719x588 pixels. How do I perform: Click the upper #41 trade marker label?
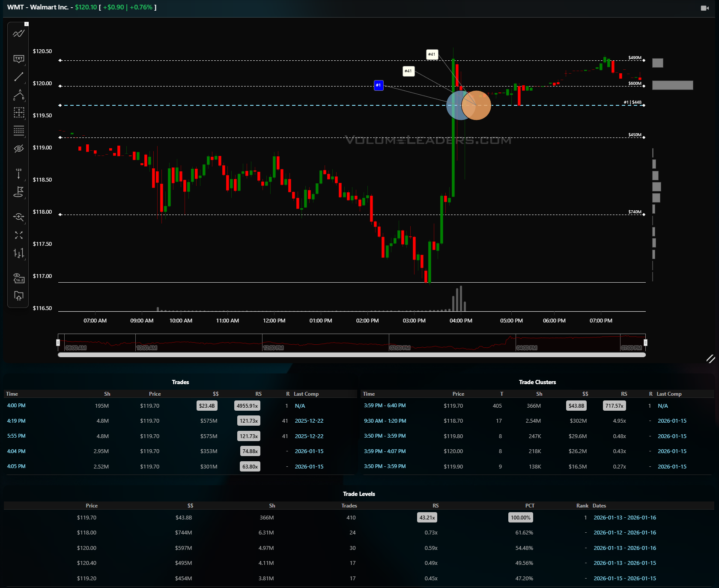[x=432, y=54]
